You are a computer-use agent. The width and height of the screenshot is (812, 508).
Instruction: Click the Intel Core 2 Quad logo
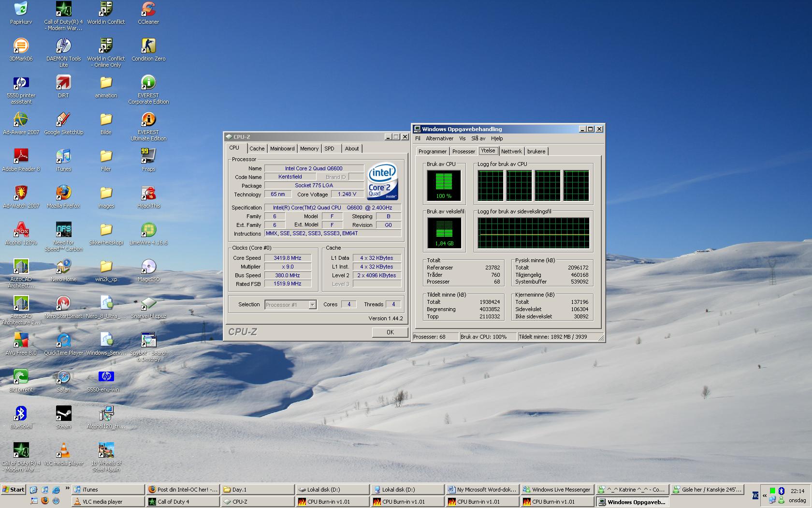tap(383, 181)
